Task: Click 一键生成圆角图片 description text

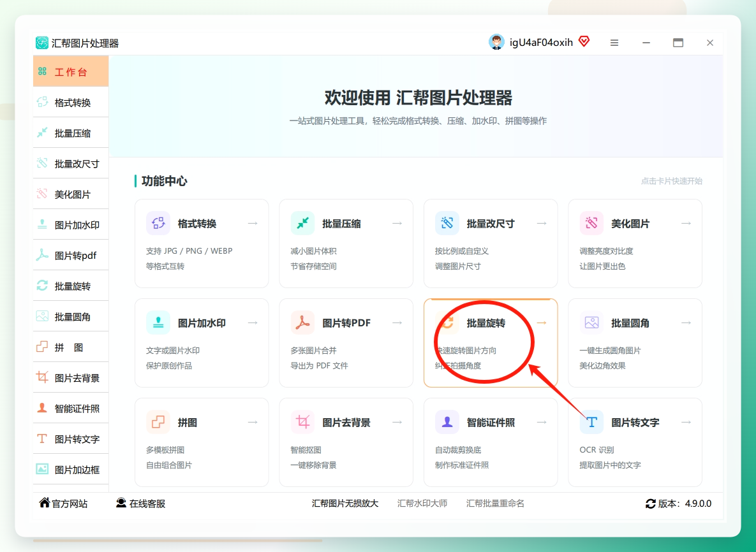Action: pyautogui.click(x=610, y=351)
